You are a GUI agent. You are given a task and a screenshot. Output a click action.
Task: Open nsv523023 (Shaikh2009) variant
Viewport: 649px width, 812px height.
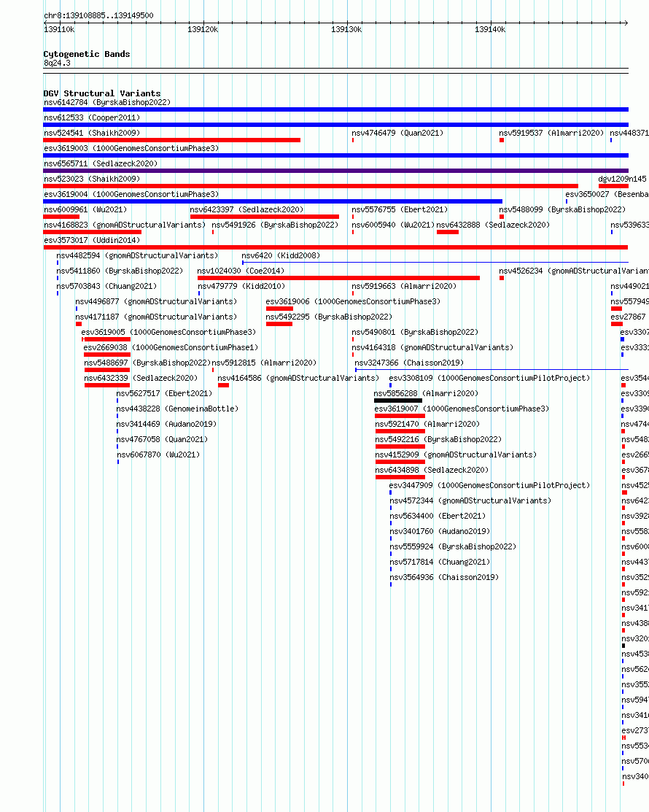92,179
